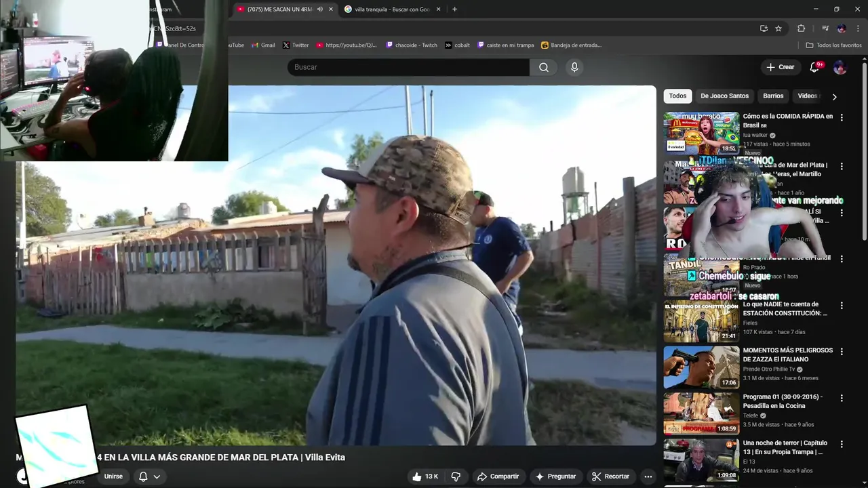Click the channel name lua walker
Image resolution: width=868 pixels, height=488 pixels.
click(755, 135)
